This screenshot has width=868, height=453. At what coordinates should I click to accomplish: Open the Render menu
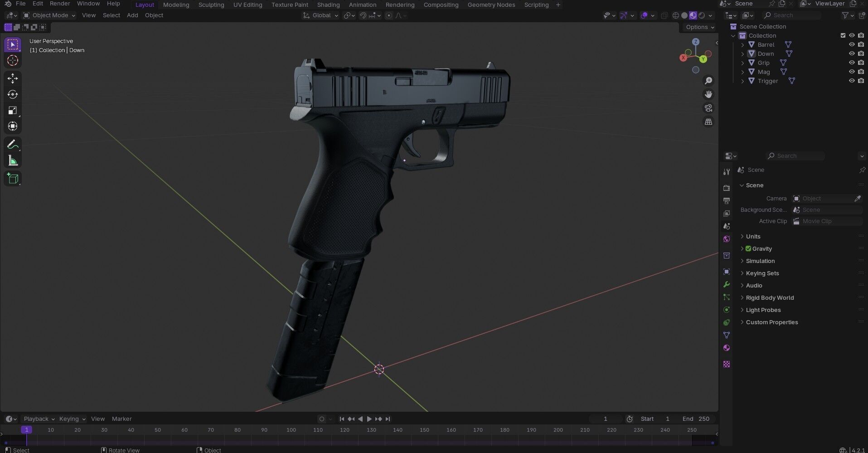click(x=60, y=4)
